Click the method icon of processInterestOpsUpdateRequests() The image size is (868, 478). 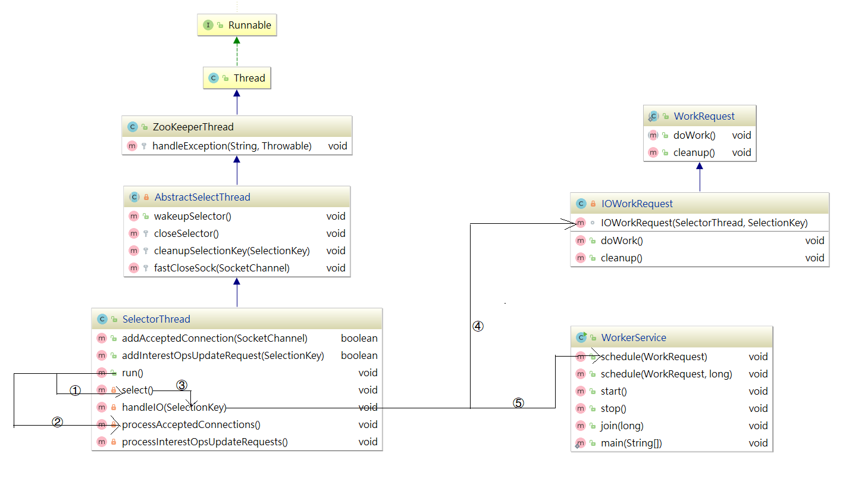coord(101,442)
